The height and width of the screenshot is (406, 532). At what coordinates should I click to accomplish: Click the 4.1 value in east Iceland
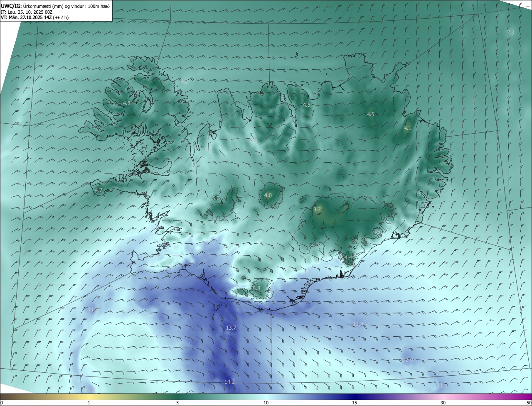coord(407,128)
